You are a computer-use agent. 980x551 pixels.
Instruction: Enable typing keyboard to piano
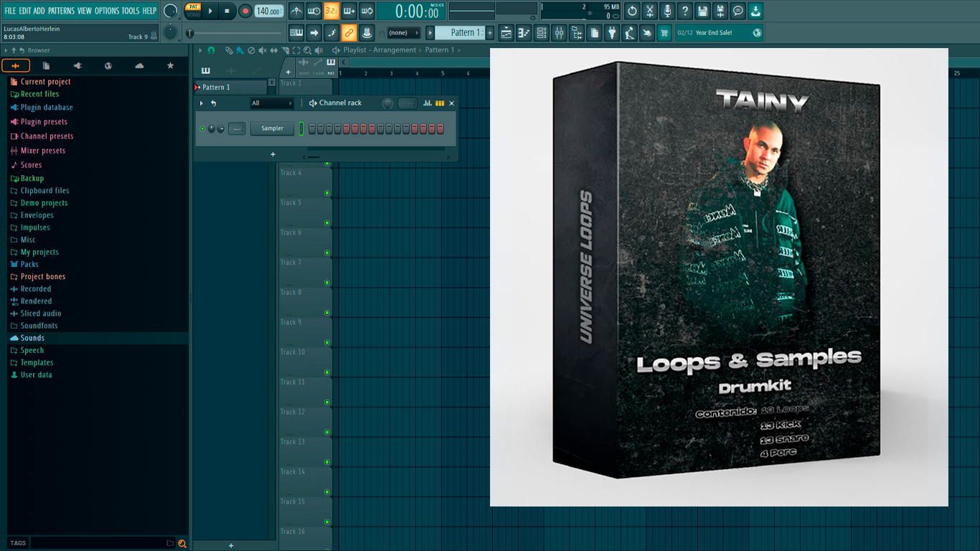pos(296,32)
